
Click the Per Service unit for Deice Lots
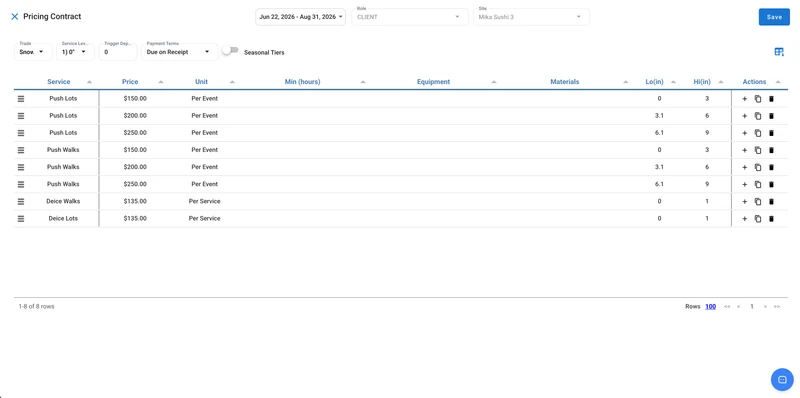[x=204, y=218]
